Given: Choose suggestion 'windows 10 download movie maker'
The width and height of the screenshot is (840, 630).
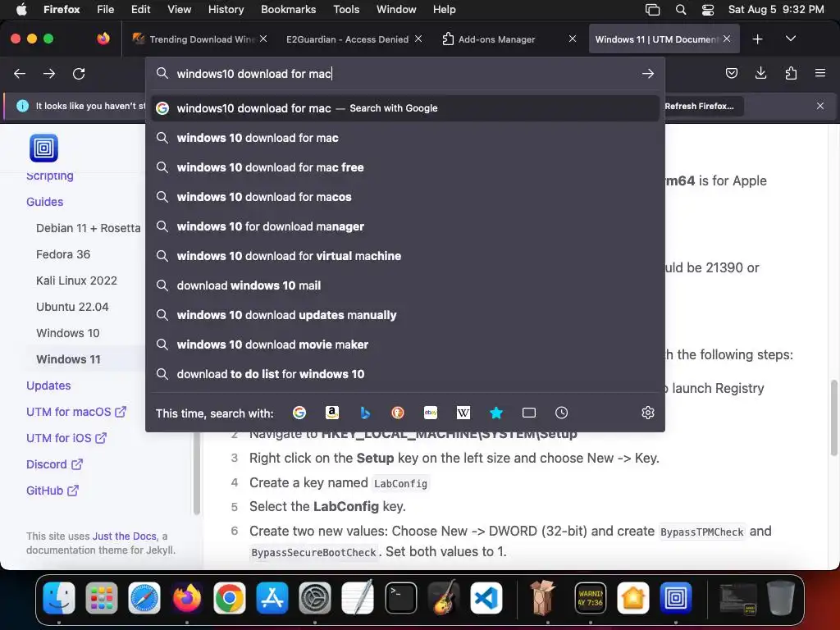Looking at the screenshot, I should click(405, 344).
